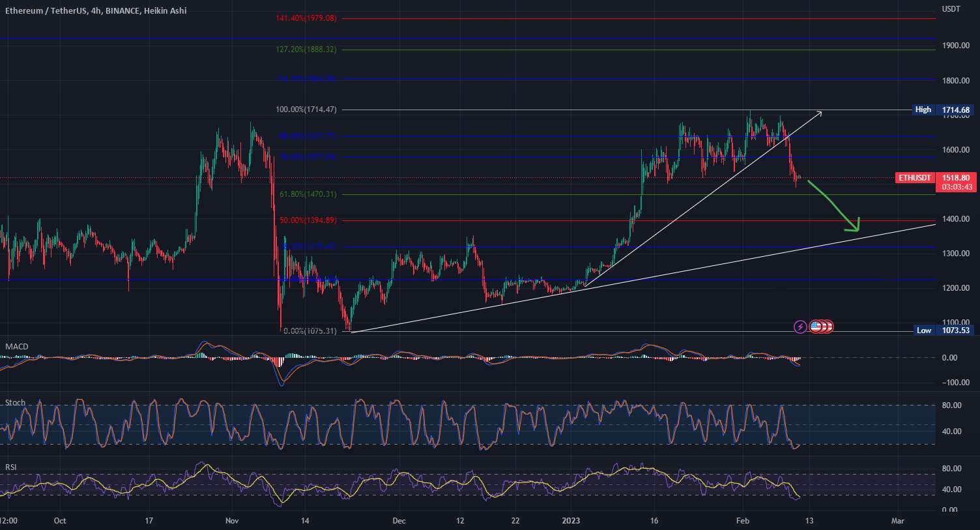
Task: Click the -100.00 MACD scale label
Action: 955,383
